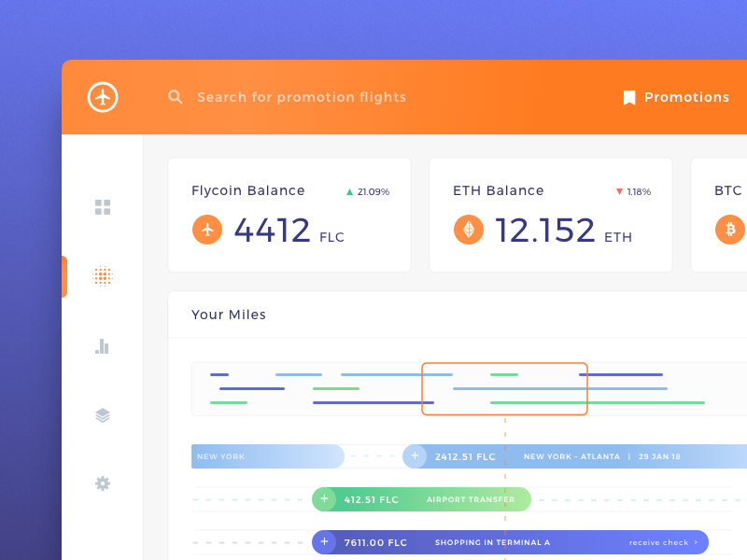Screen dimensions: 747x560
Task: Click the 2412.51 FLC amount
Action: (465, 456)
